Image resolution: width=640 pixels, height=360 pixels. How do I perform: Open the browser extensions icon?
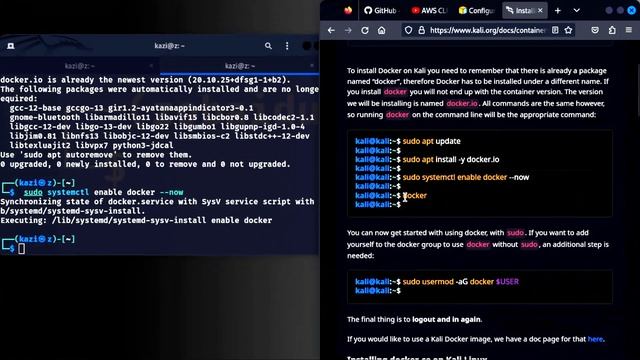point(612,30)
